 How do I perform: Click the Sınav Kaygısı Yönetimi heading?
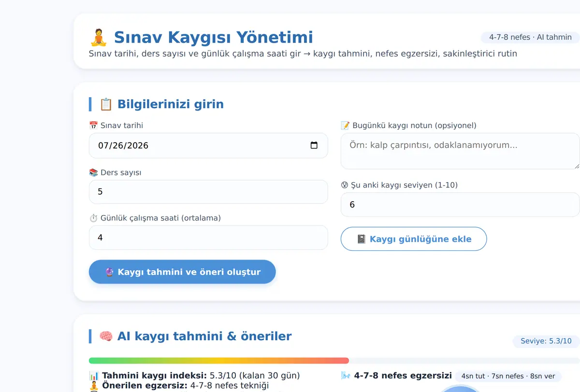pyautogui.click(x=213, y=37)
